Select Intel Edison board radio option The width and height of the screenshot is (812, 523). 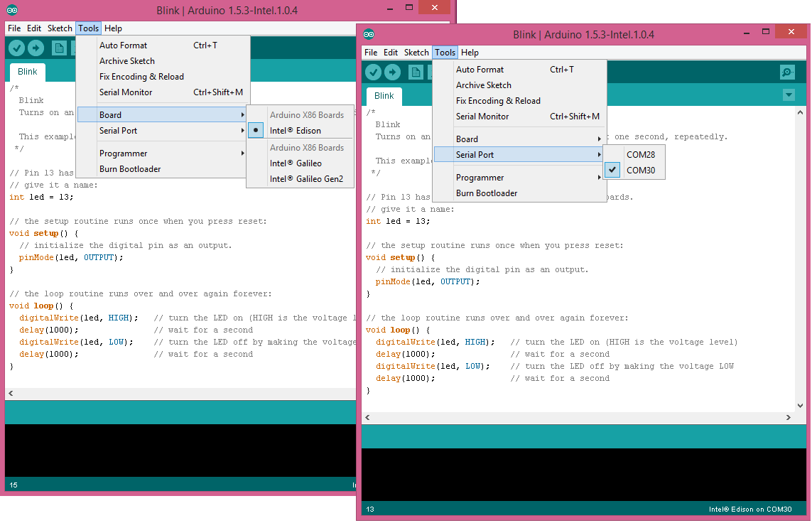point(300,131)
